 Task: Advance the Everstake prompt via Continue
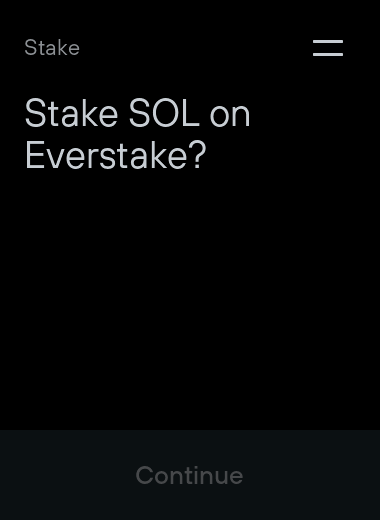pos(189,475)
